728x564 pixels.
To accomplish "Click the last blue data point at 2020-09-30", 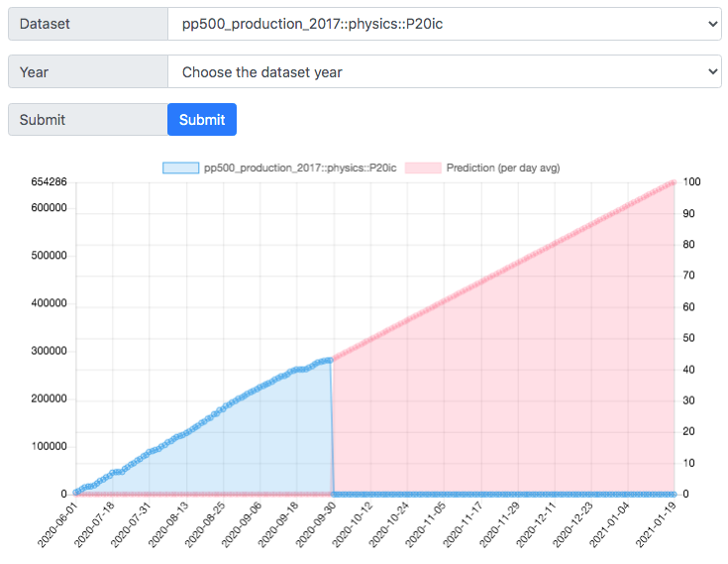I will click(x=330, y=360).
